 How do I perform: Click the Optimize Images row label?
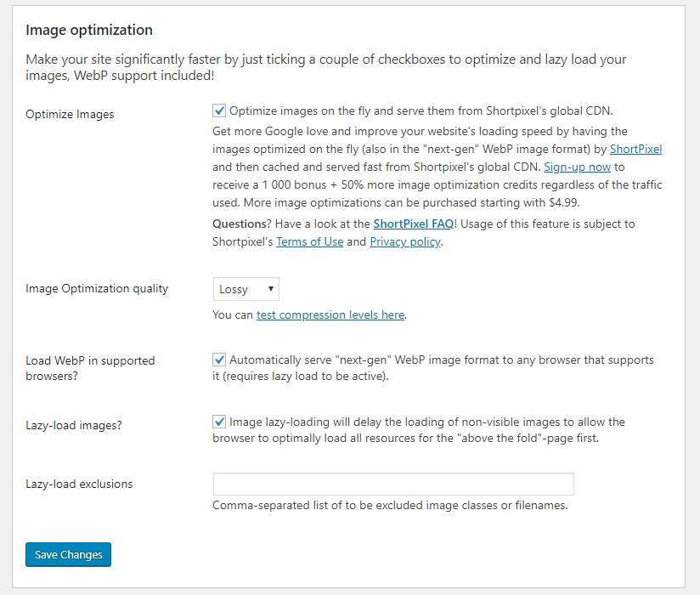point(70,114)
